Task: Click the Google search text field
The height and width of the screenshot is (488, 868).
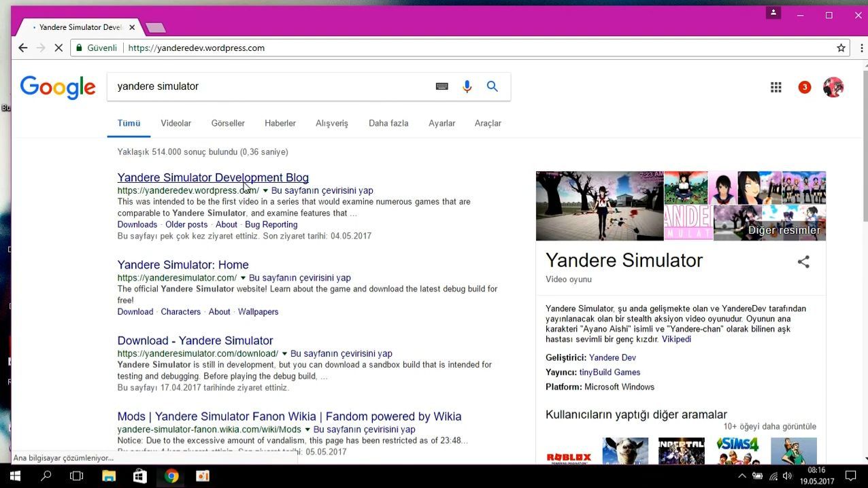Action: [x=272, y=86]
